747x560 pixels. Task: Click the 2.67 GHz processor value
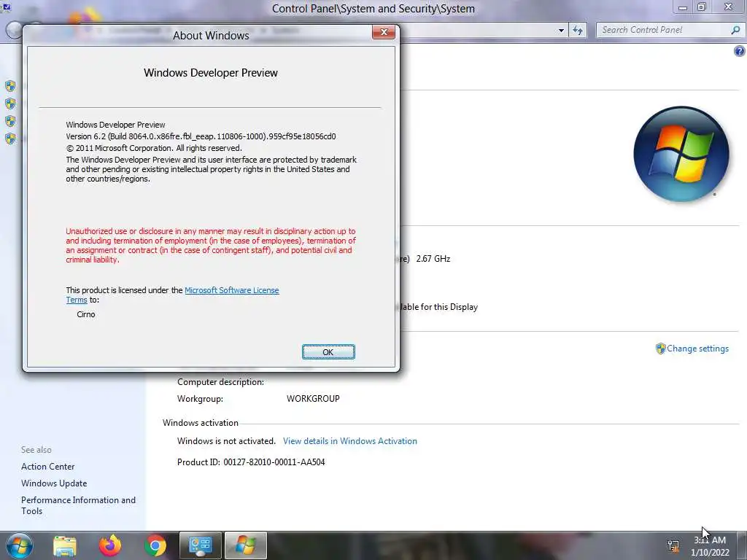[x=433, y=259]
